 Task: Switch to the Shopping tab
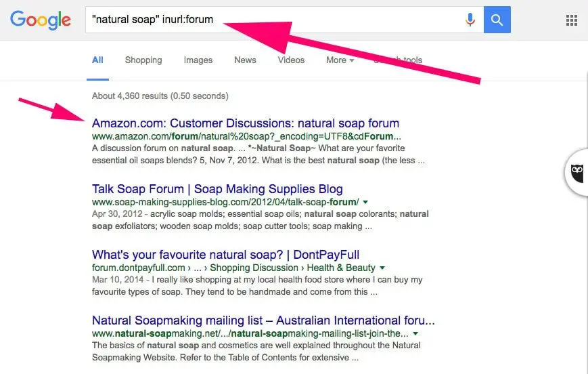click(x=143, y=60)
